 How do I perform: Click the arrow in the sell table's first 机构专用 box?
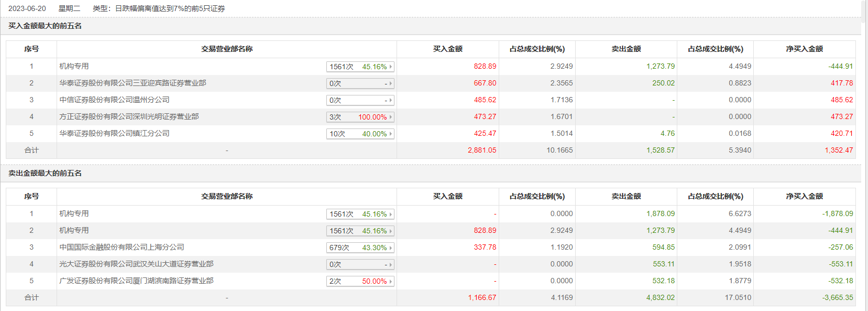[391, 214]
